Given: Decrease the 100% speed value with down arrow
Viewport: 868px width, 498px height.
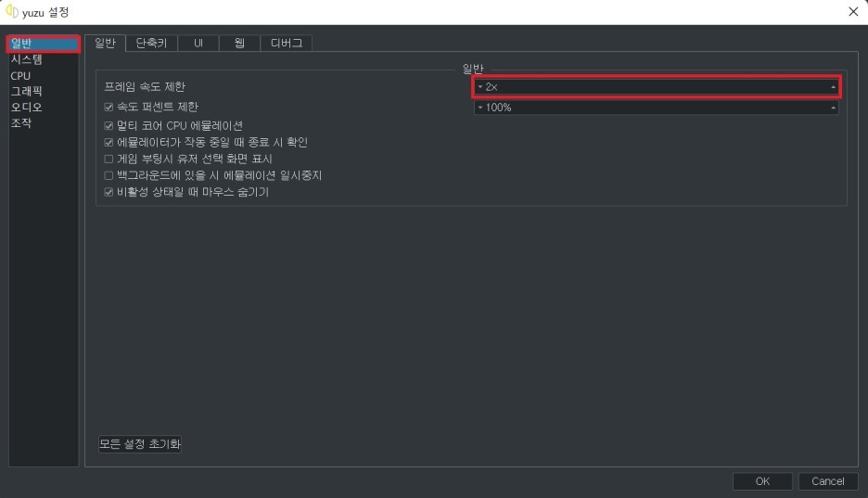Looking at the screenshot, I should pos(480,108).
